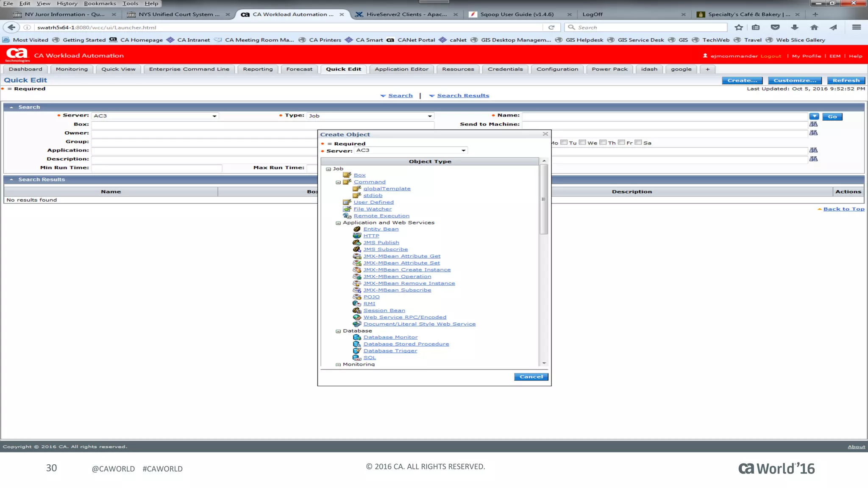The height and width of the screenshot is (488, 868).
Task: Switch to the Monitoring tab
Action: (72, 69)
